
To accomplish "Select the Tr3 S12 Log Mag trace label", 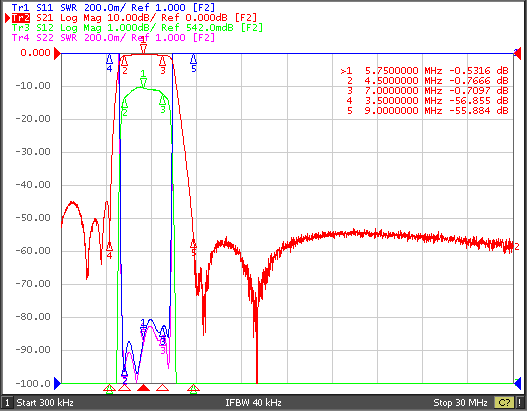I will pyautogui.click(x=137, y=28).
